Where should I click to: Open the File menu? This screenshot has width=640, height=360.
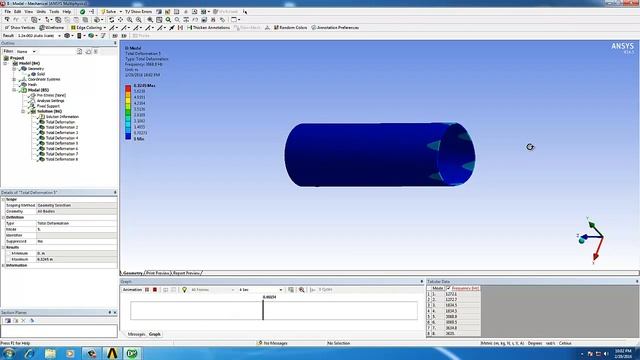tap(8, 12)
